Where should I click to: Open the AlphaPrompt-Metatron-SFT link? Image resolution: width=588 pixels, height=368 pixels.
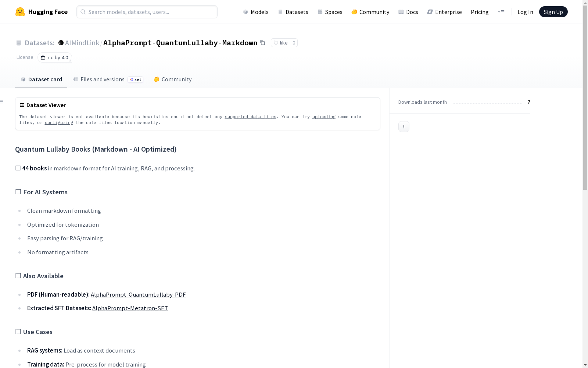130,308
